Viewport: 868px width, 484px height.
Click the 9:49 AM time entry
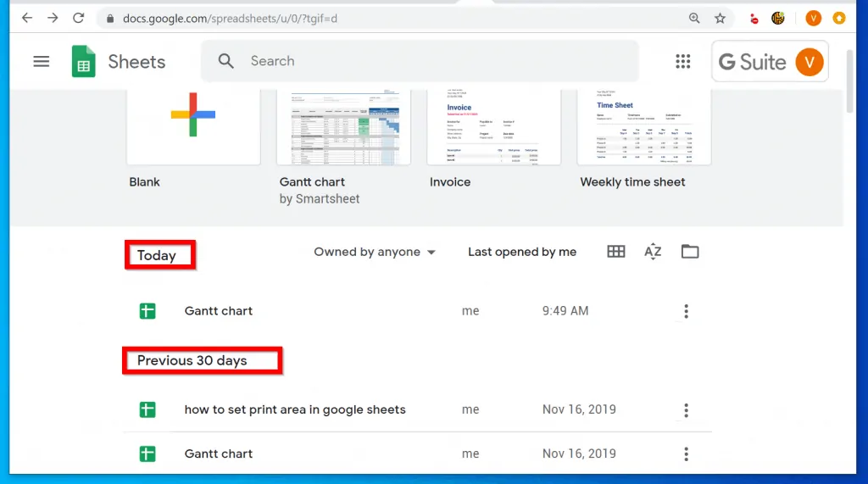[x=565, y=311]
